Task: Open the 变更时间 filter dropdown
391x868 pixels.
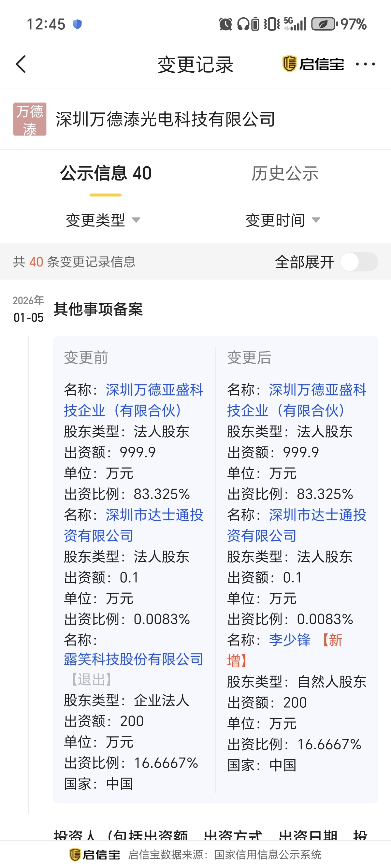Action: tap(282, 220)
